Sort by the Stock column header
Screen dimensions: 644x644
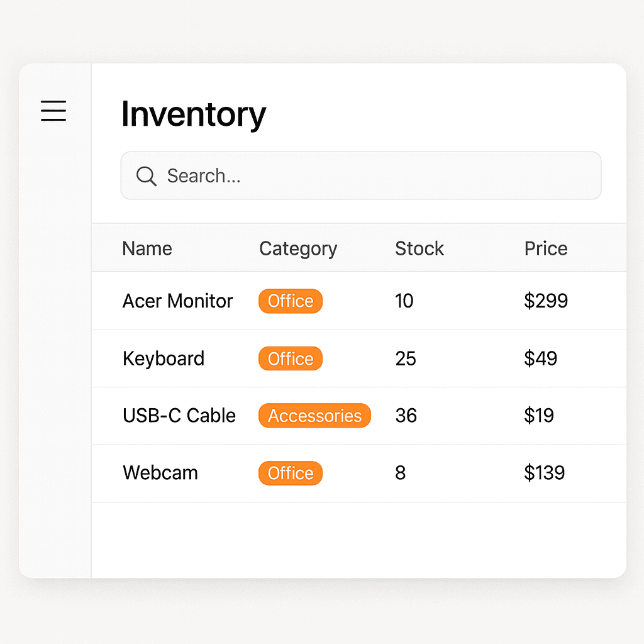pyautogui.click(x=419, y=248)
